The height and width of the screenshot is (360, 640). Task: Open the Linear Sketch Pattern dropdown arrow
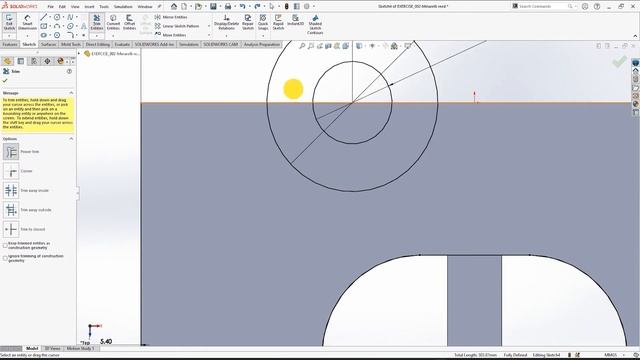coord(209,26)
